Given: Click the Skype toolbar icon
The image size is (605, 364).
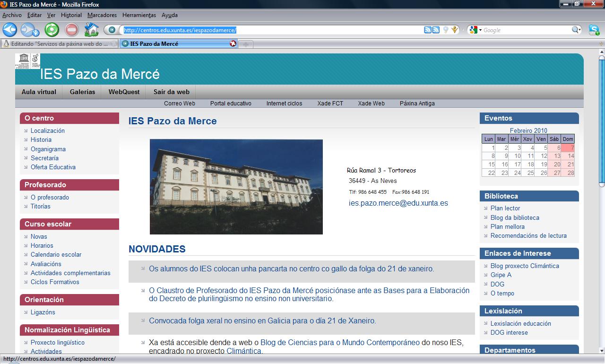Looking at the screenshot, I should tap(594, 30).
